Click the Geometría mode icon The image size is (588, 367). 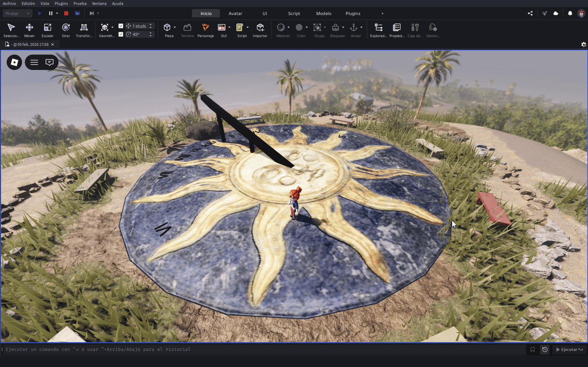105,27
